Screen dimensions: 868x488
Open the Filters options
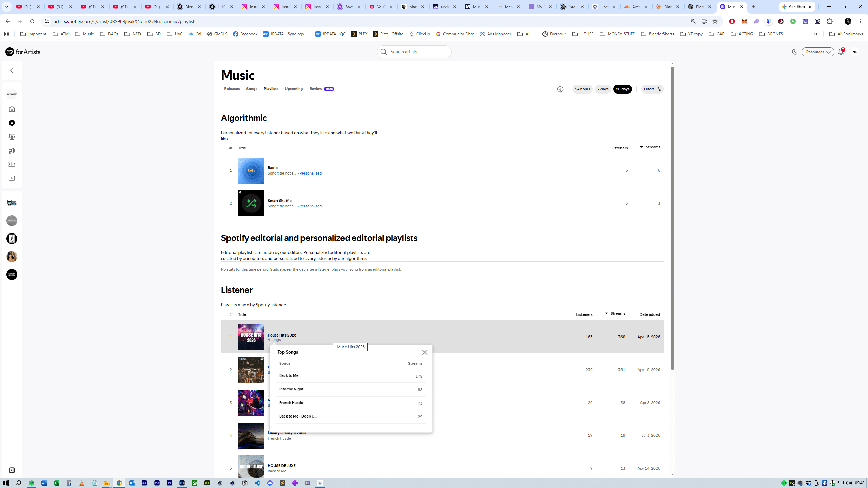652,89
